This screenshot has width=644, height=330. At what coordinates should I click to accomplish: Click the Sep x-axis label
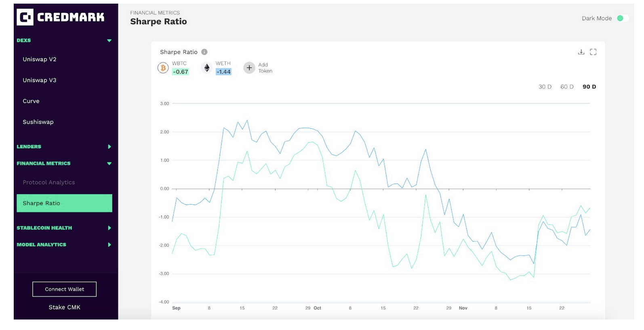tap(176, 308)
